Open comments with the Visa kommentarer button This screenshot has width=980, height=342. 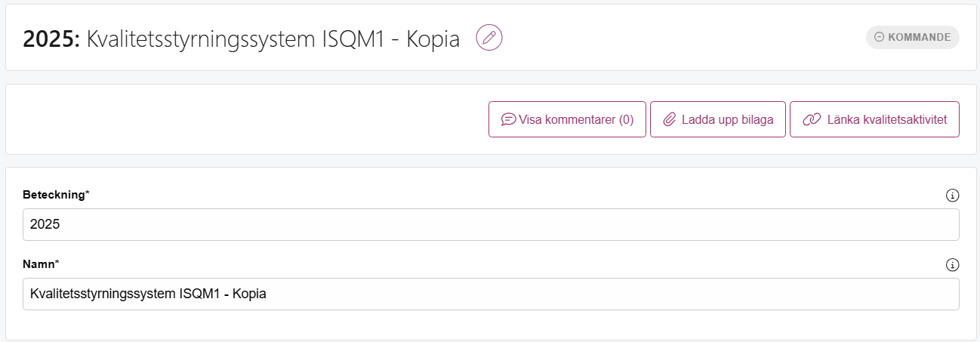pos(567,119)
